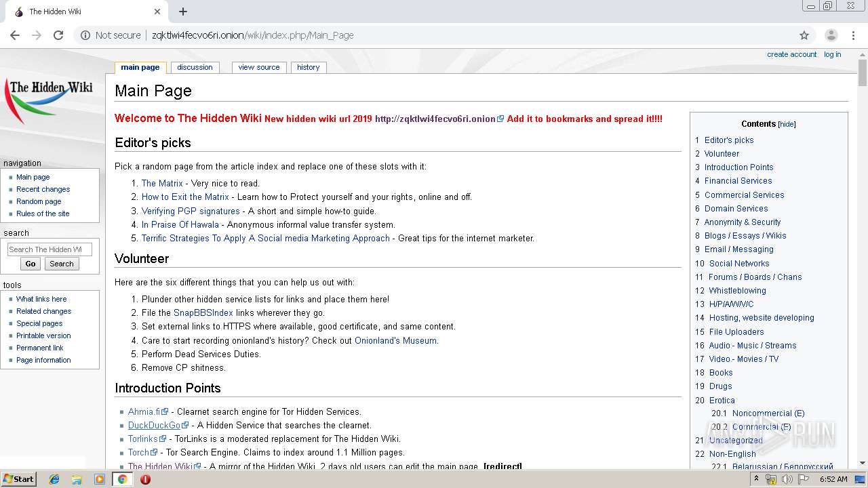The height and width of the screenshot is (488, 868).
Task: Open Printable version
Action: (43, 335)
